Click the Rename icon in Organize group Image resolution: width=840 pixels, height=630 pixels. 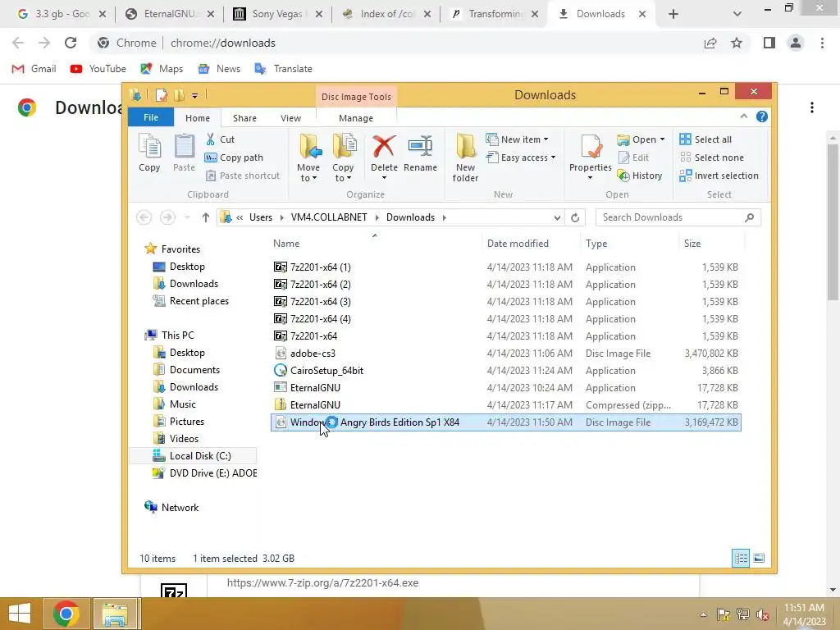click(x=420, y=153)
